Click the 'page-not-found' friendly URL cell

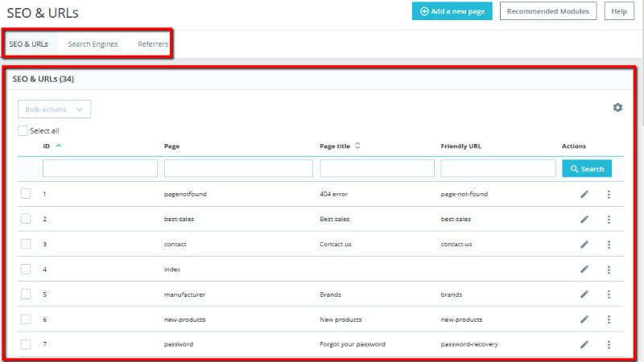click(x=464, y=194)
